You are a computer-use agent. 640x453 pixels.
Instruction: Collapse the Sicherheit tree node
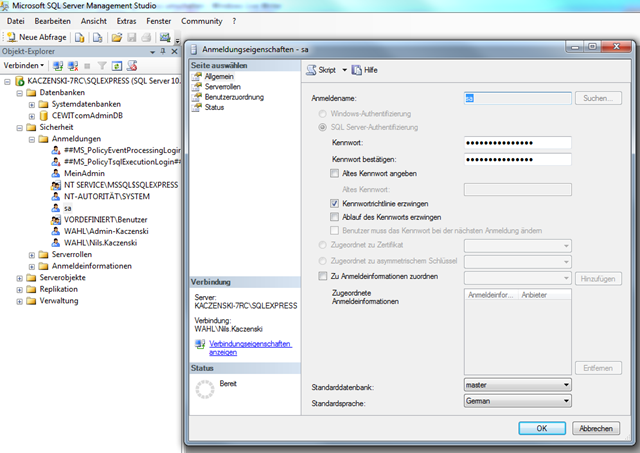pyautogui.click(x=20, y=128)
